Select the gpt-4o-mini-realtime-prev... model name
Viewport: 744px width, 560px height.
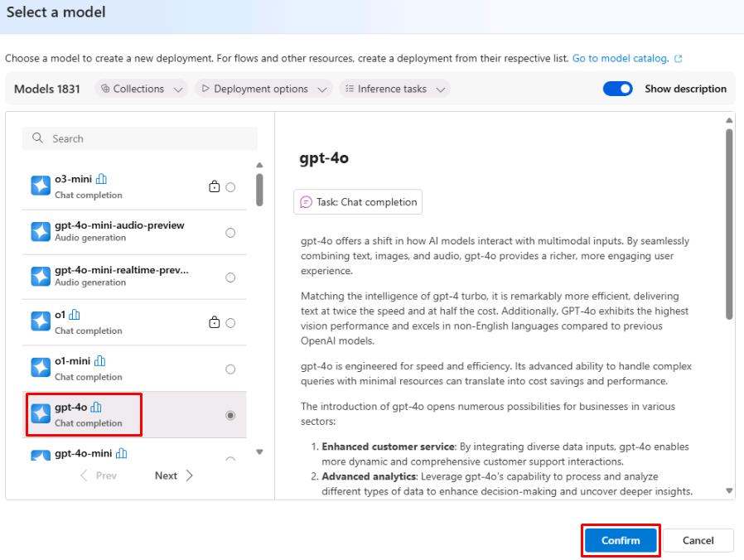coord(122,269)
